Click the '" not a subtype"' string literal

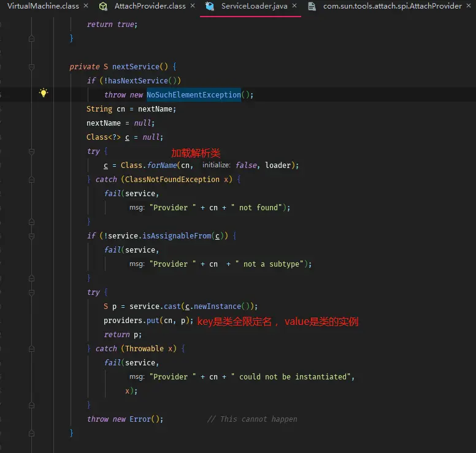pyautogui.click(x=269, y=264)
